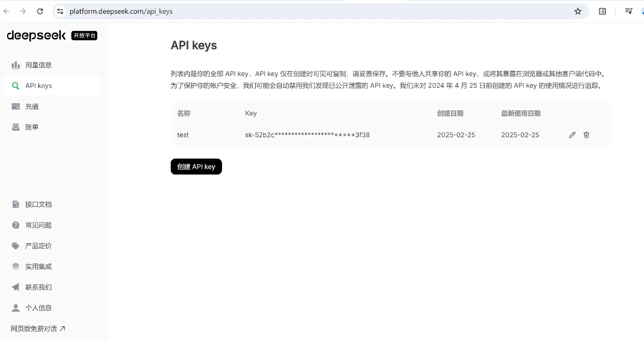Image resolution: width=644 pixels, height=341 pixels.
Task: Click the 开放平台 badge
Action: pyautogui.click(x=84, y=36)
